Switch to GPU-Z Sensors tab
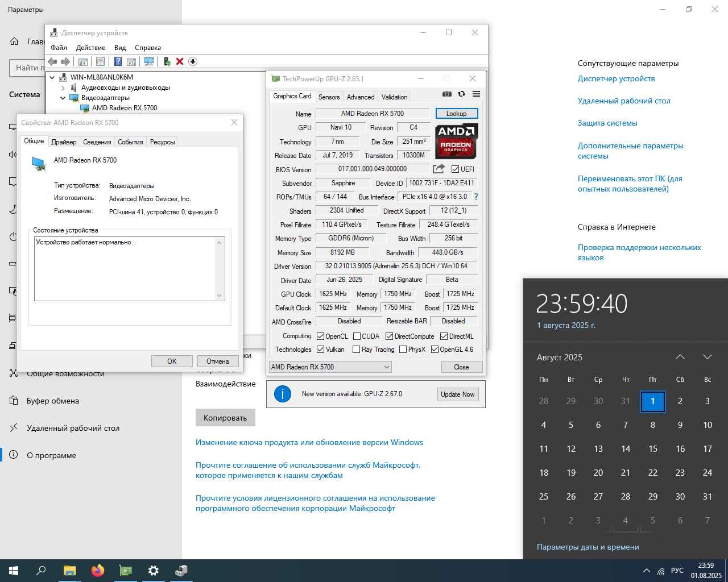Screen dimensions: 728x582 pos(329,97)
